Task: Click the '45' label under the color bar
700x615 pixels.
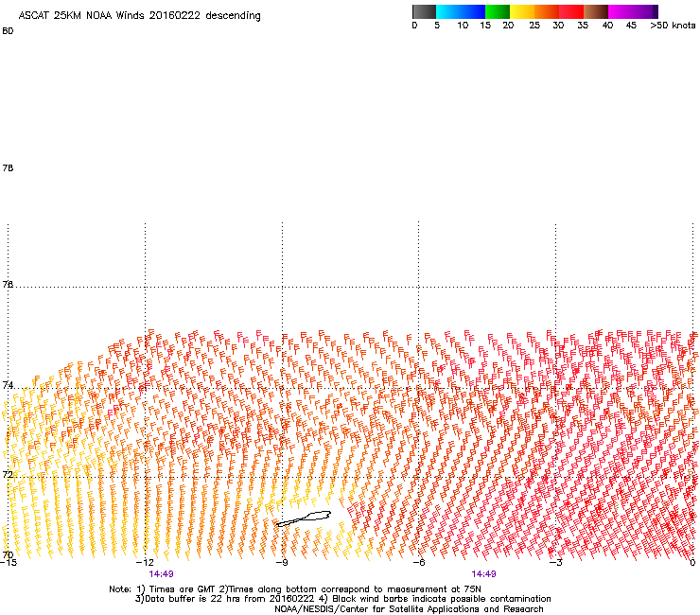Action: 631,26
